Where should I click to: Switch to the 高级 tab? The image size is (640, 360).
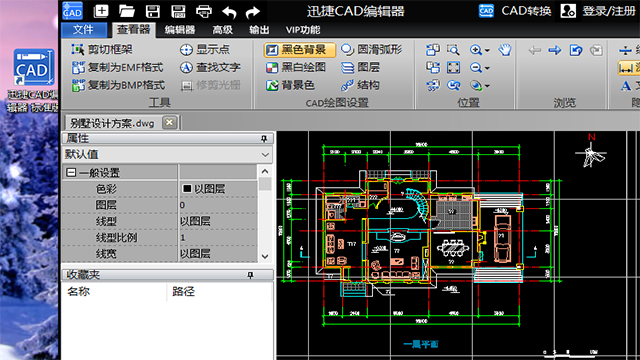pyautogui.click(x=222, y=30)
